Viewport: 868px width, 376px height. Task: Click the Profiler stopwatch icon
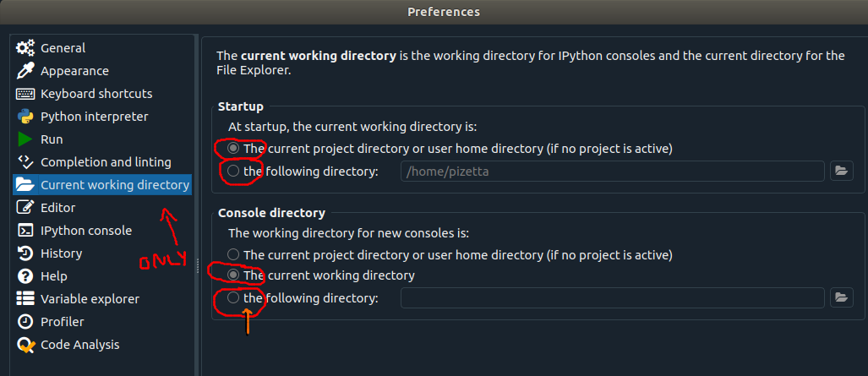[x=25, y=322]
